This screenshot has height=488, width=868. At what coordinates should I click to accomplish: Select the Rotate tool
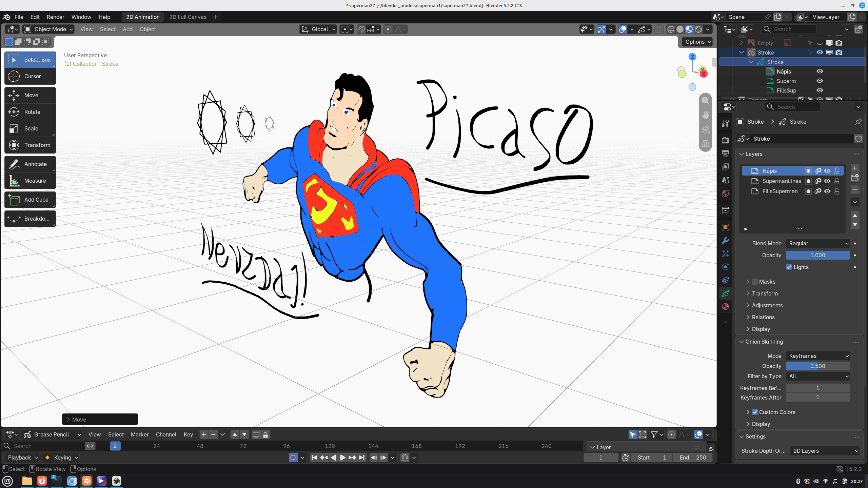click(30, 112)
